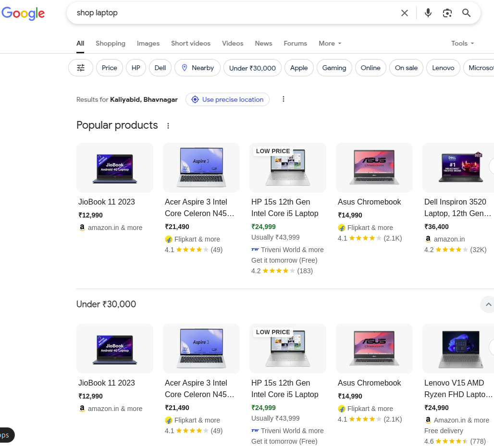The width and height of the screenshot is (494, 448).
Task: Open the filter sliders icon chip
Action: [81, 68]
